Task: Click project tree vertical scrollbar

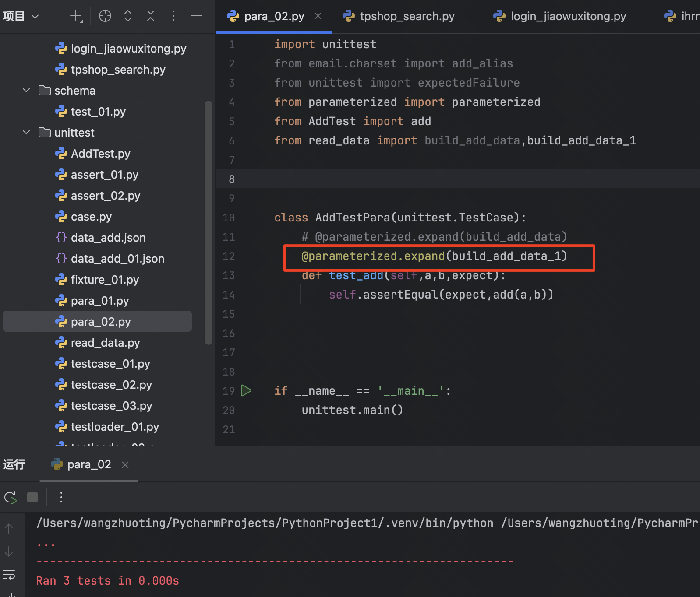Action: tap(209, 223)
